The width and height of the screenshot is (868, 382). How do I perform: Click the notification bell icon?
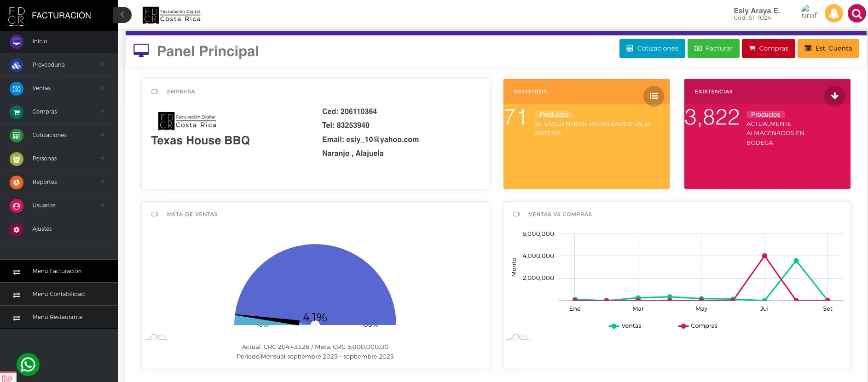tap(833, 13)
